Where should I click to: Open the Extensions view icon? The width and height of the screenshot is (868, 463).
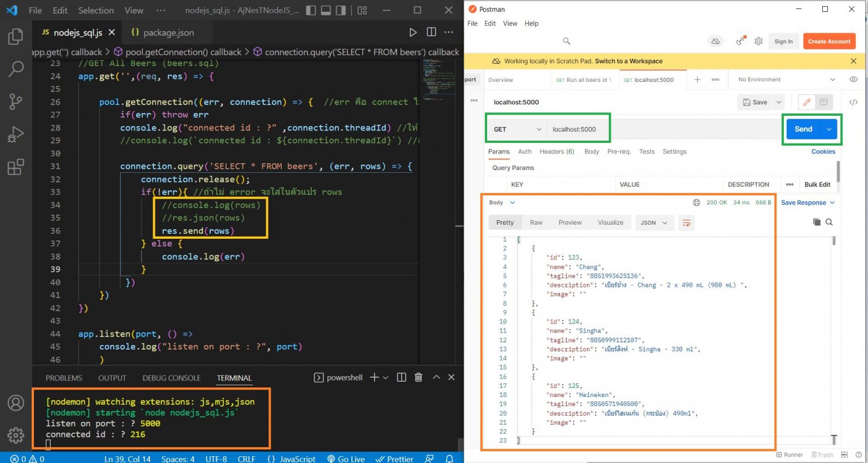pos(16,167)
